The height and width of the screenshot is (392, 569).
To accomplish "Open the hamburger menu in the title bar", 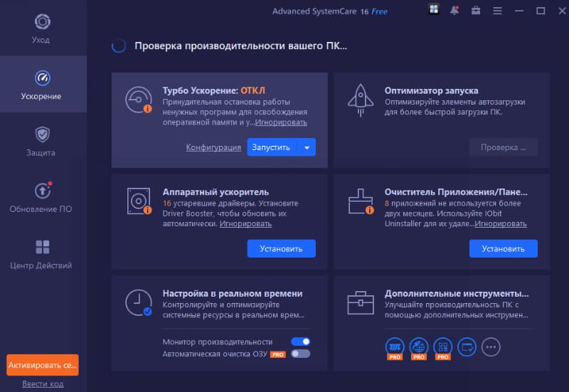I will (x=497, y=11).
